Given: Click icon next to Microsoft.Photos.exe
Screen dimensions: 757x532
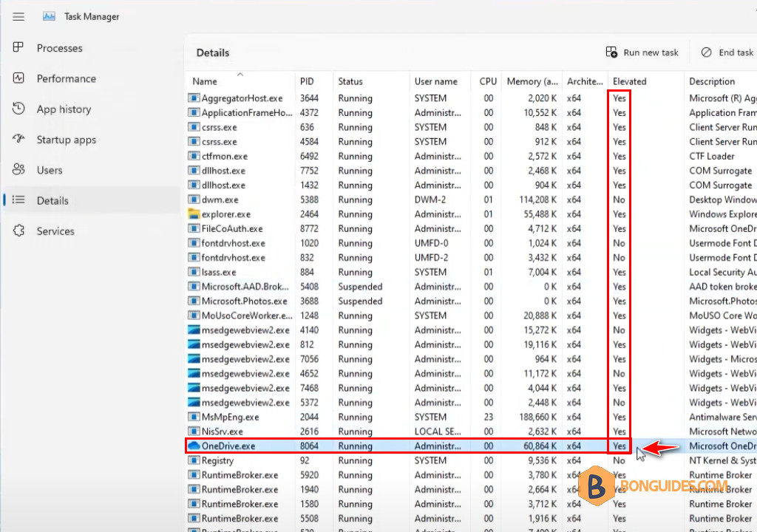Looking at the screenshot, I should click(x=194, y=301).
